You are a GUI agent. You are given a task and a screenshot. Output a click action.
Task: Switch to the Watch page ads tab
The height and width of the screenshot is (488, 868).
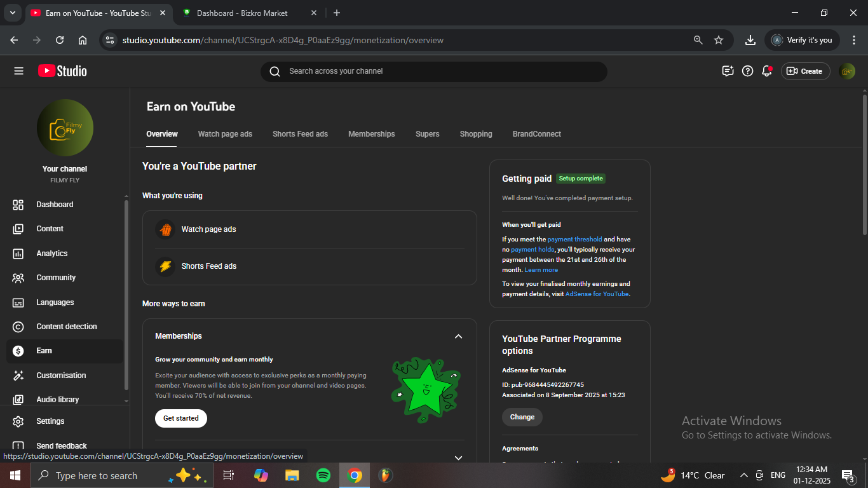[x=225, y=134]
